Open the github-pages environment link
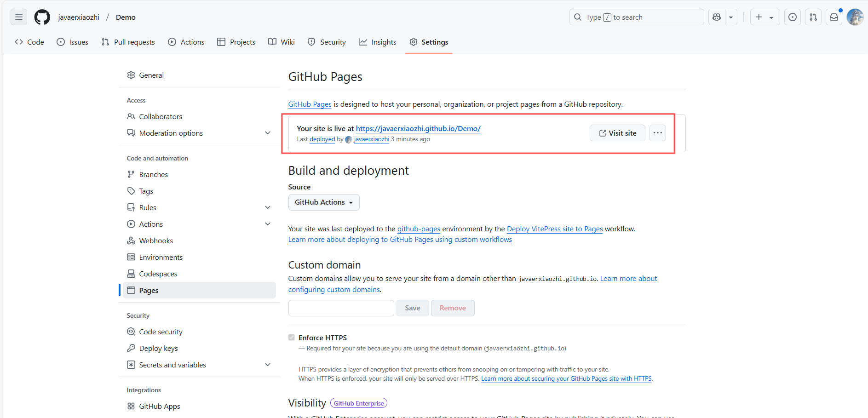Viewport: 868px width, 418px height. click(419, 229)
